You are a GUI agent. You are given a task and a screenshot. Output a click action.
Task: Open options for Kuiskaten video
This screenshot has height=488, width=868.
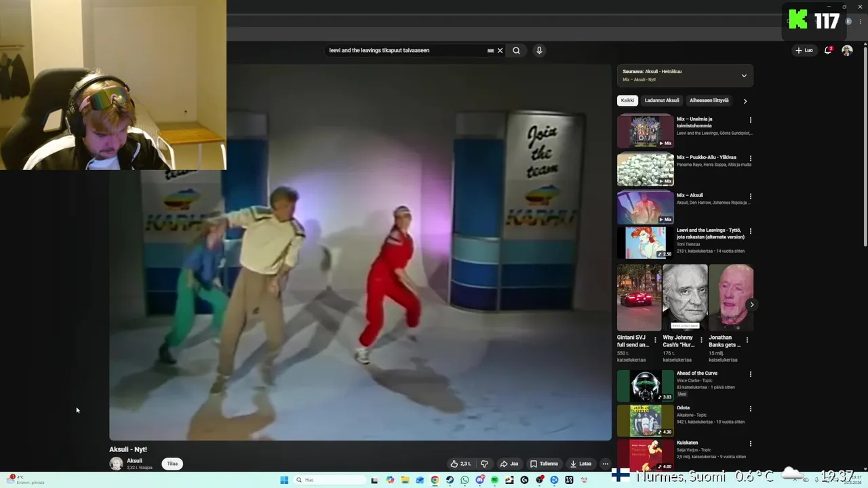click(x=750, y=444)
